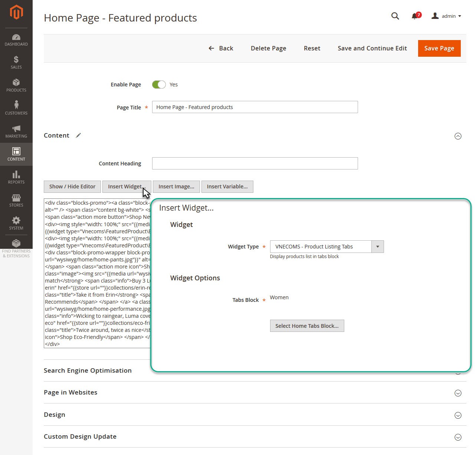Open the Products section in sidebar

pos(16,85)
